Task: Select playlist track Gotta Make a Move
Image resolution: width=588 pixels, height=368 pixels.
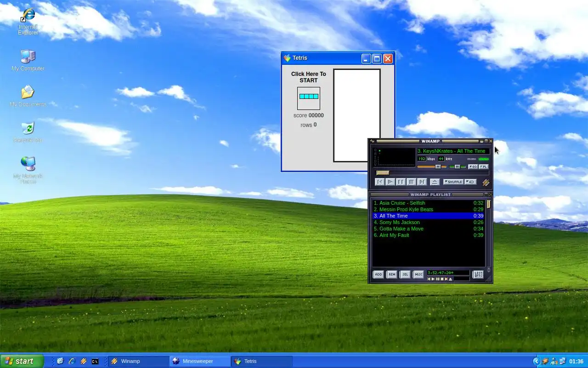Action: (429, 229)
